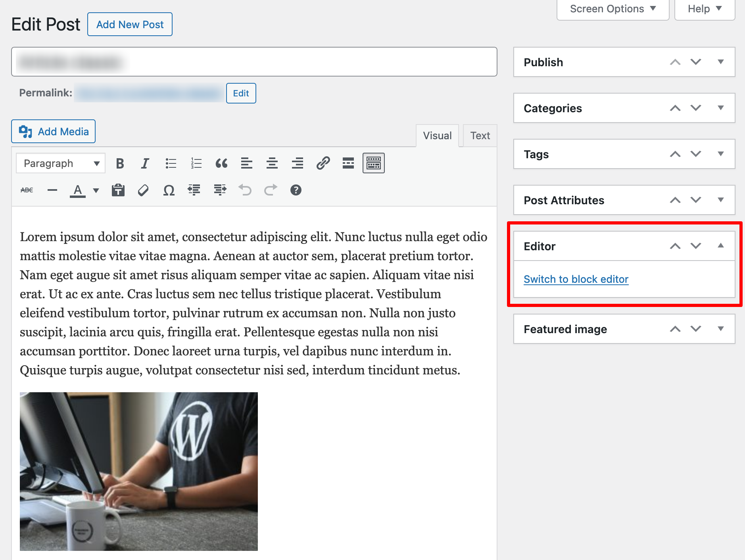The height and width of the screenshot is (560, 745).
Task: Insert a blockquote
Action: click(221, 163)
